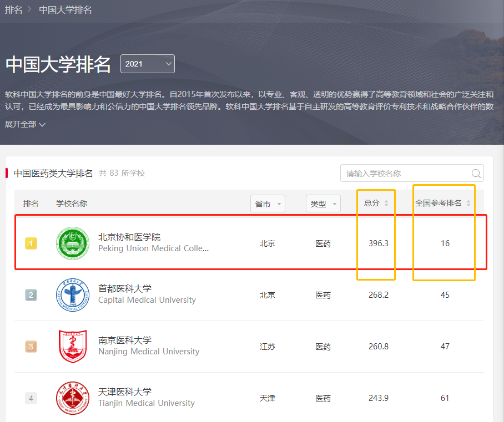Click the national rank value 61
504x422 pixels.
pyautogui.click(x=445, y=398)
